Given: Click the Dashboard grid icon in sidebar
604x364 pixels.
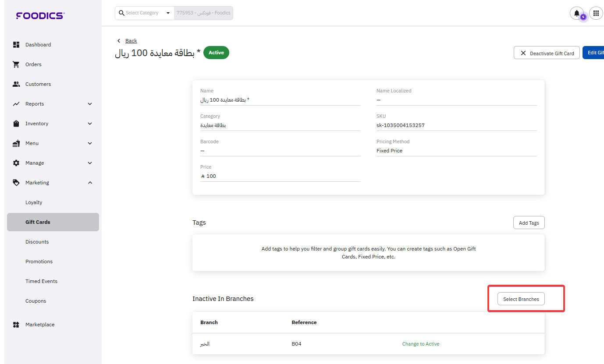Looking at the screenshot, I should [x=16, y=45].
